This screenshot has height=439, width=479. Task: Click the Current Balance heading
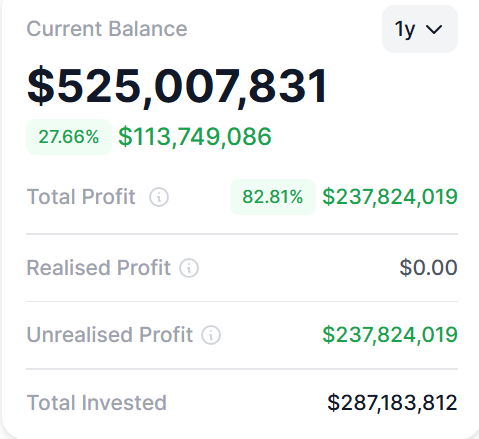click(x=107, y=29)
